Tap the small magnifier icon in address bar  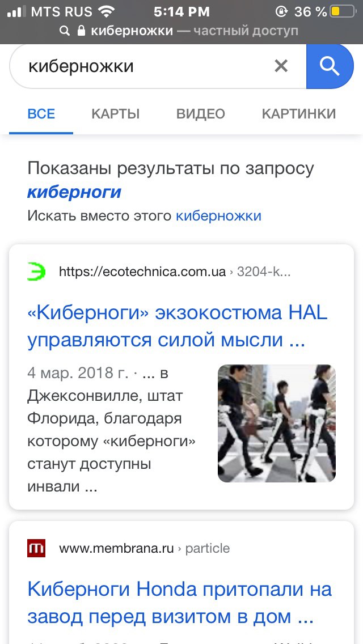tap(65, 31)
